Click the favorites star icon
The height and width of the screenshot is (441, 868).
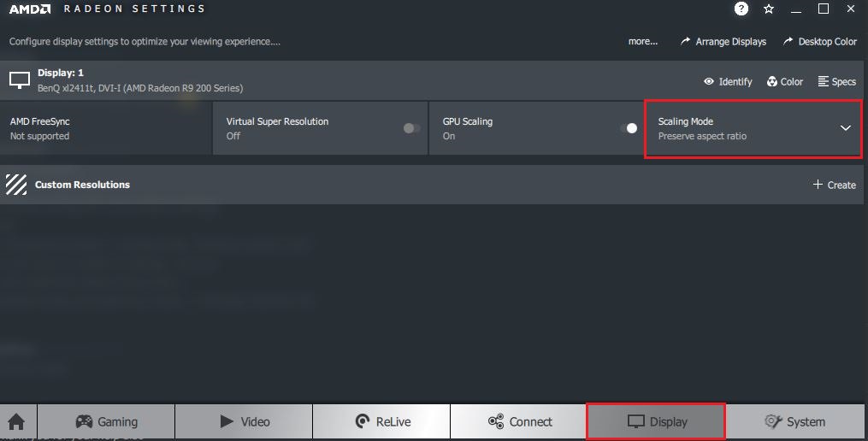click(769, 9)
